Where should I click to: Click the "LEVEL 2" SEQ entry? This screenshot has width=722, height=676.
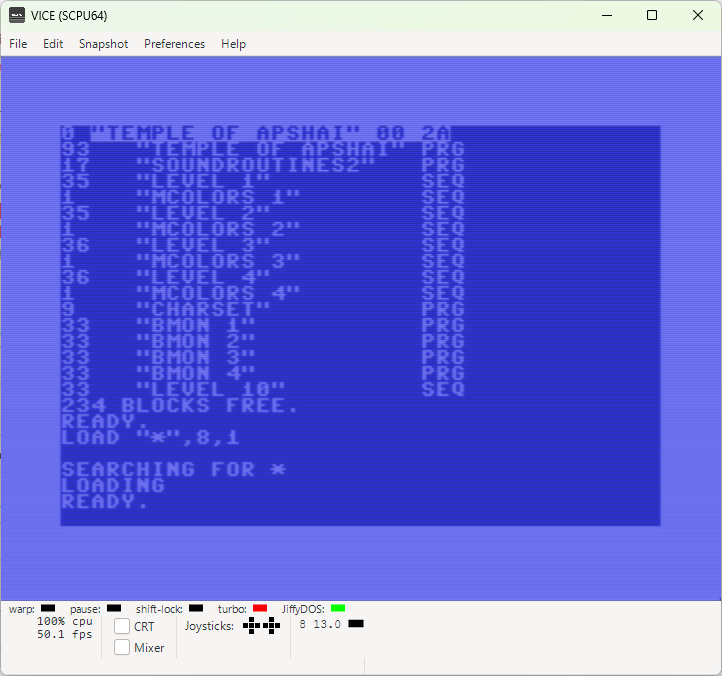tap(263, 214)
